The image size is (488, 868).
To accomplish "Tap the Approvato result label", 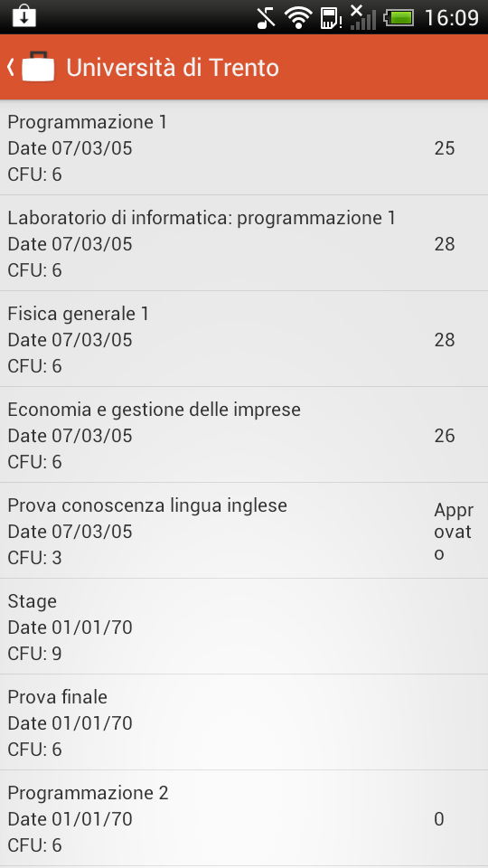I will pos(453,532).
